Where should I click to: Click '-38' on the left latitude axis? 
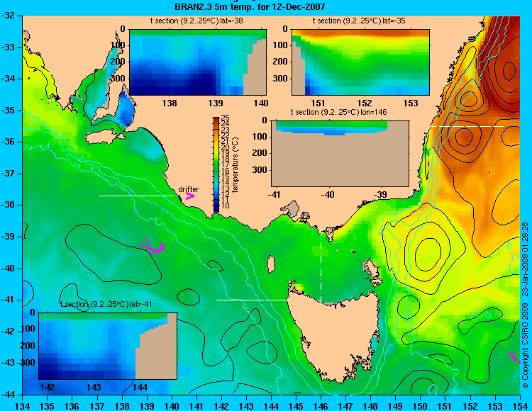pos(9,205)
